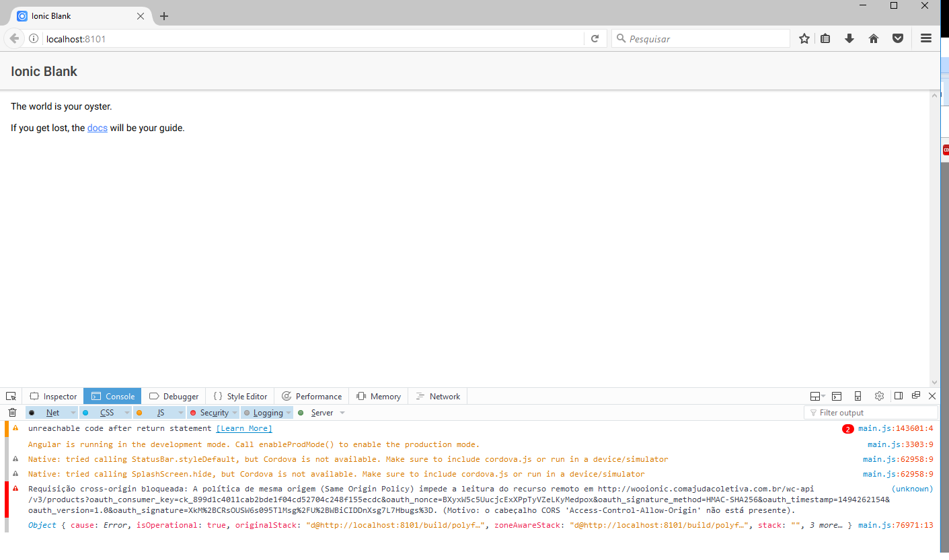
Task: Close the Ionic Blank tab
Action: (x=140, y=16)
